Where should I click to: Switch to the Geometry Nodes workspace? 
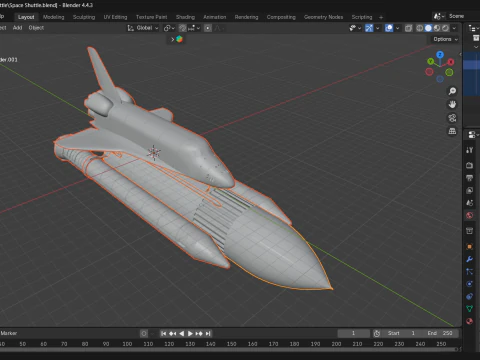(323, 17)
